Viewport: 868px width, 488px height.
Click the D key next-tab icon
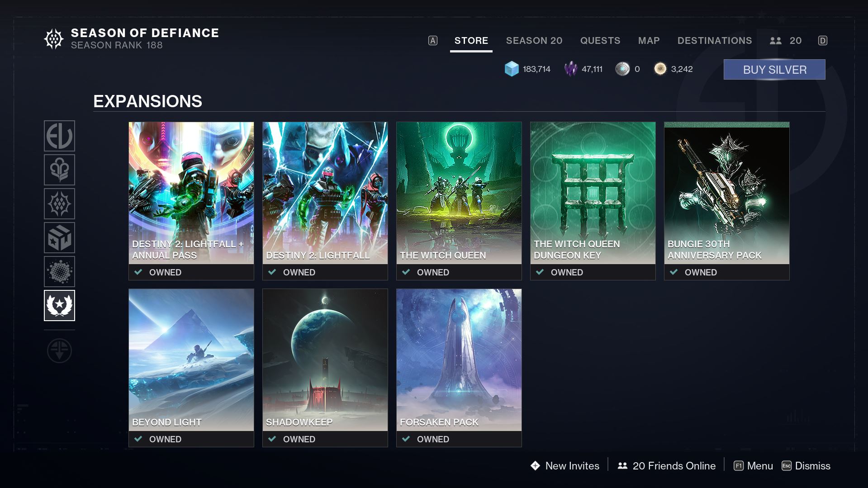pos(823,41)
